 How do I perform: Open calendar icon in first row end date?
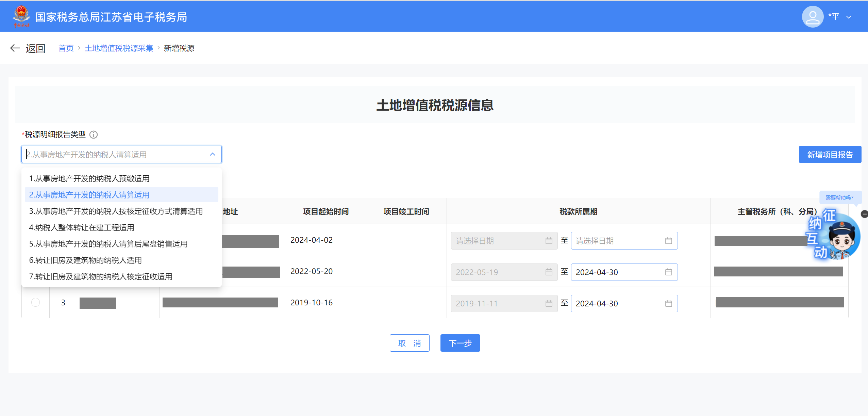coord(668,241)
